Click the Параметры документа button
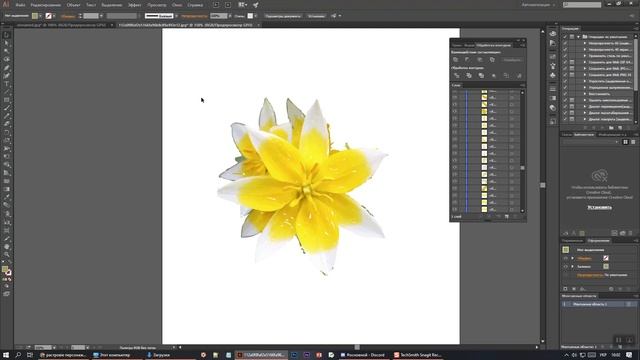 (x=283, y=16)
